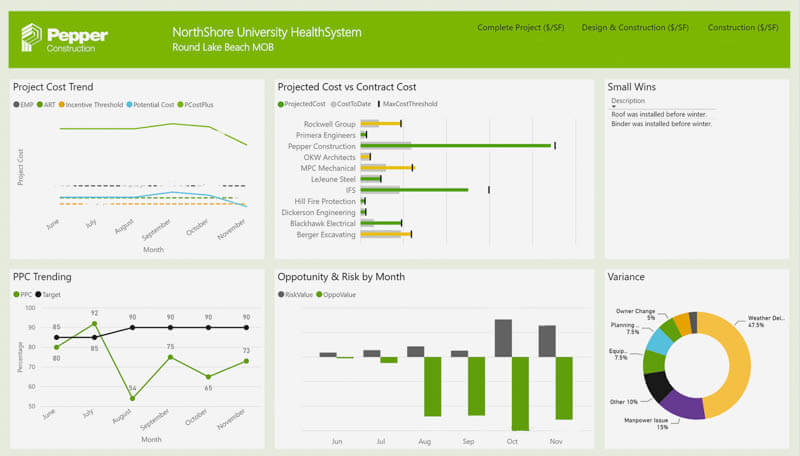Select the Oct gray RiskValue bar
Image resolution: width=800 pixels, height=456 pixels.
(503, 338)
